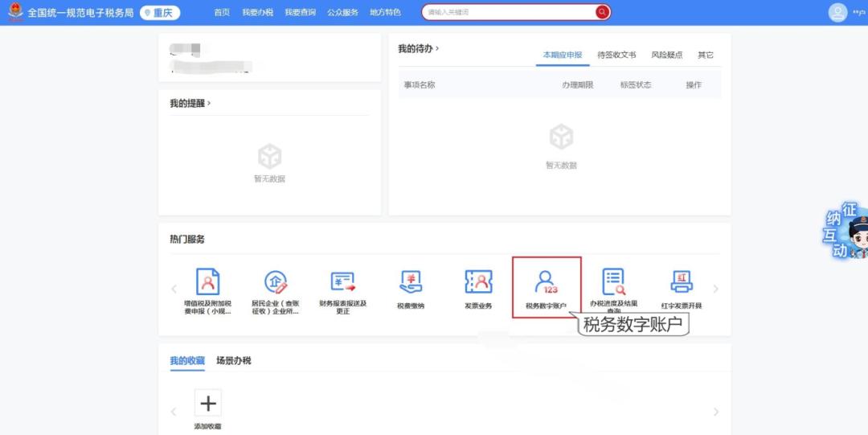Click the red search magnifier button
The width and height of the screenshot is (868, 435).
[601, 12]
